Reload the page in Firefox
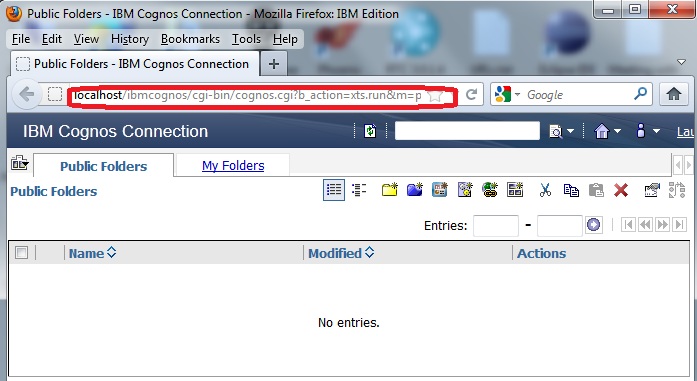 (x=471, y=95)
